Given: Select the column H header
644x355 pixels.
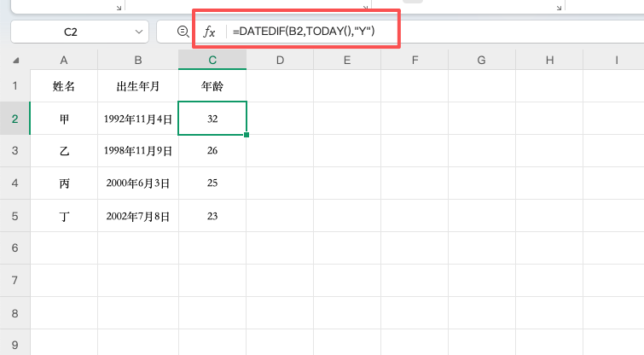Looking at the screenshot, I should point(548,61).
